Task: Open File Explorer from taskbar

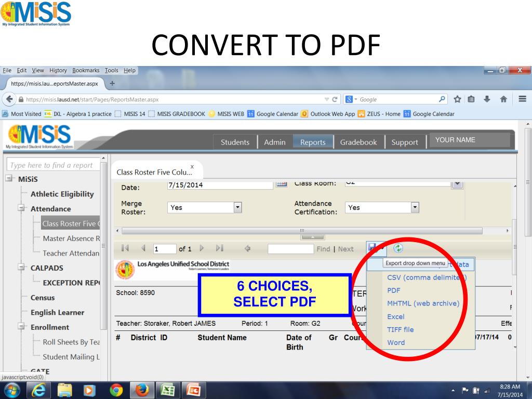Action: point(64,390)
